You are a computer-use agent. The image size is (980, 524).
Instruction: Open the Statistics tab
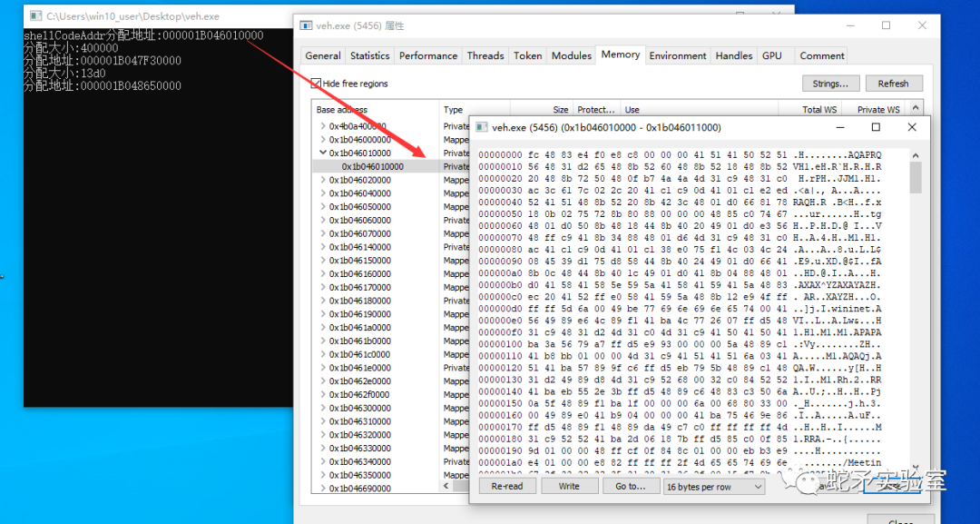(x=369, y=55)
